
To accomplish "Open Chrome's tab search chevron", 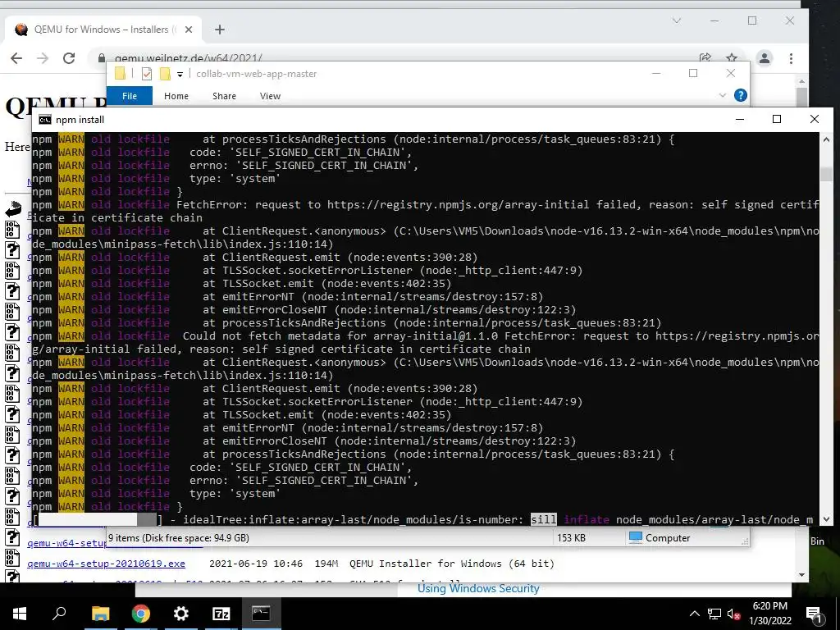I will [x=677, y=21].
